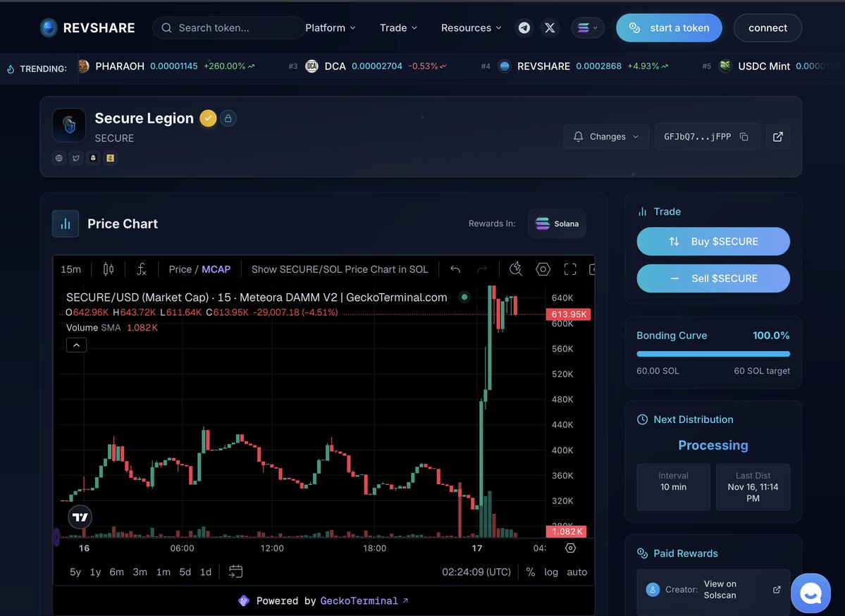Click View on Solscan link
The image size is (845, 616).
[x=720, y=590]
